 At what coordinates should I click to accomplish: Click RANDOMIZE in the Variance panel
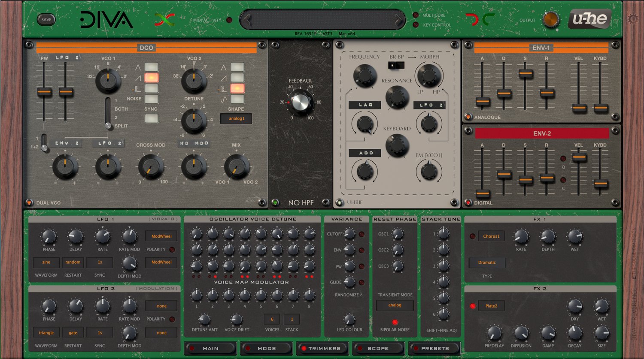(349, 295)
